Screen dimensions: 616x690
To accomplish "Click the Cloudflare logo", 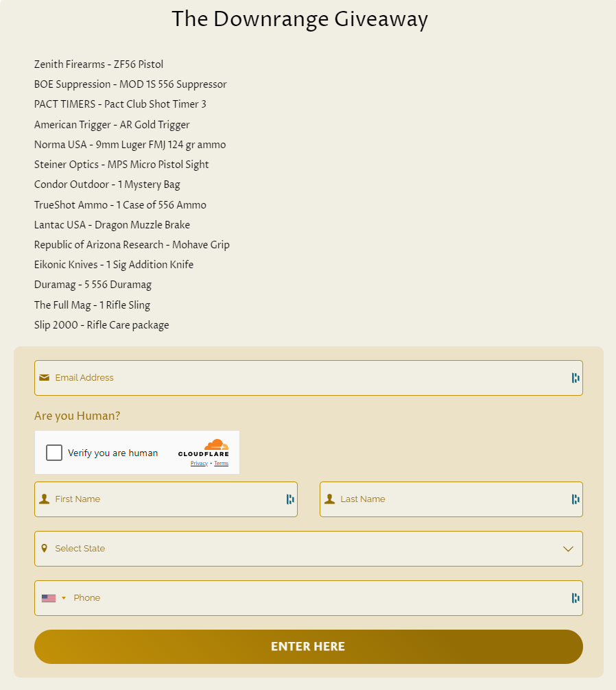I will coord(203,448).
